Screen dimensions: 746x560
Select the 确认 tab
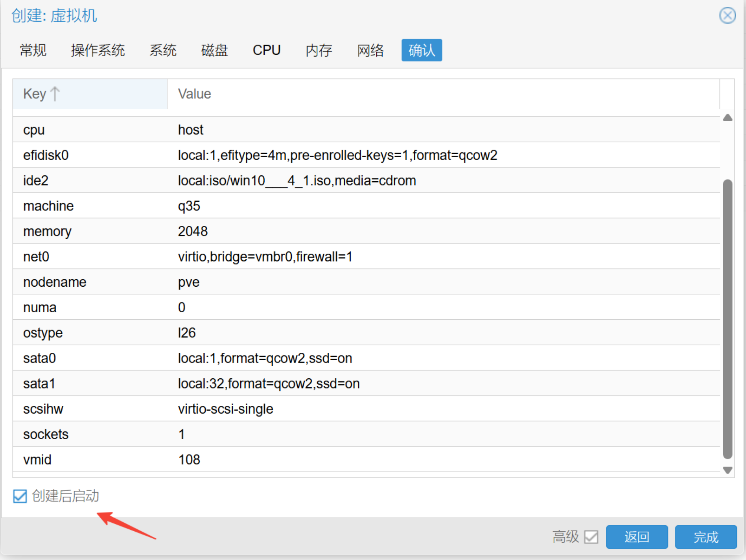click(x=422, y=50)
